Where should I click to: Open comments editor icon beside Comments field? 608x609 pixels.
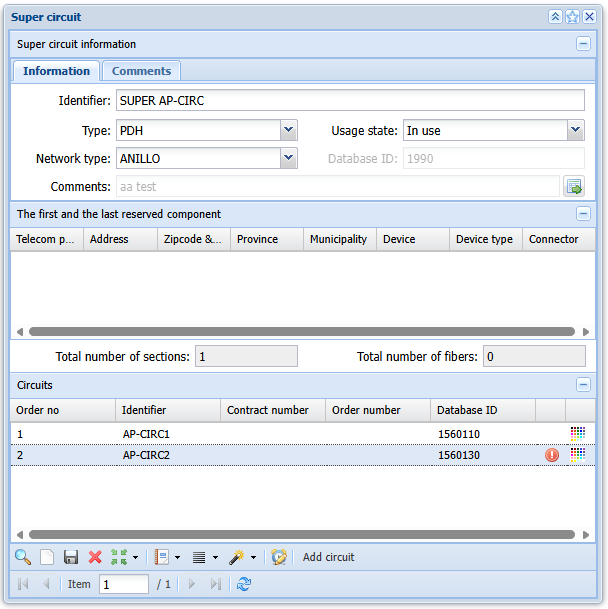[574, 186]
